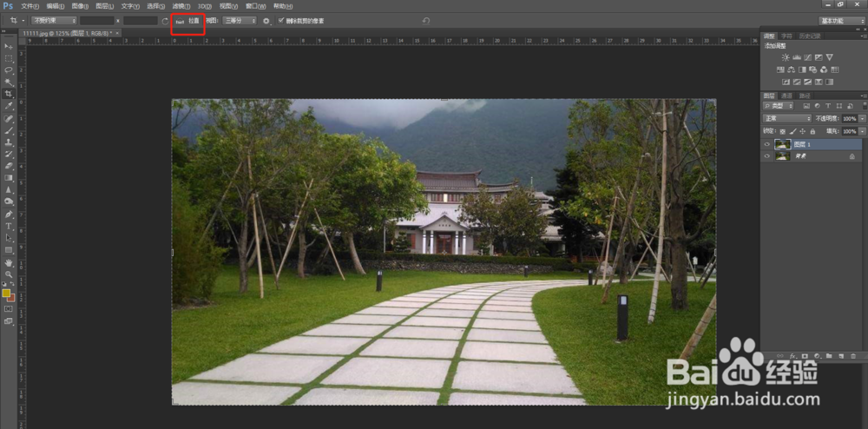Swap crop width and height
The height and width of the screenshot is (429, 868).
coord(165,21)
